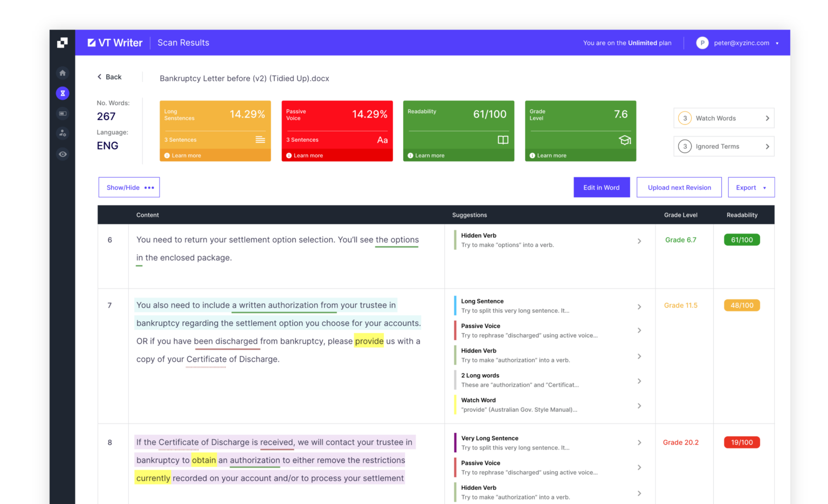Click the VT Writer logo
Viewport: 828px width, 504px height.
point(115,43)
